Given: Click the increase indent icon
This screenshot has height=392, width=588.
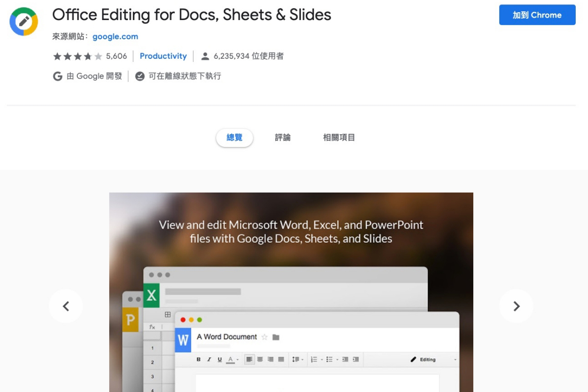Looking at the screenshot, I should click(x=356, y=359).
